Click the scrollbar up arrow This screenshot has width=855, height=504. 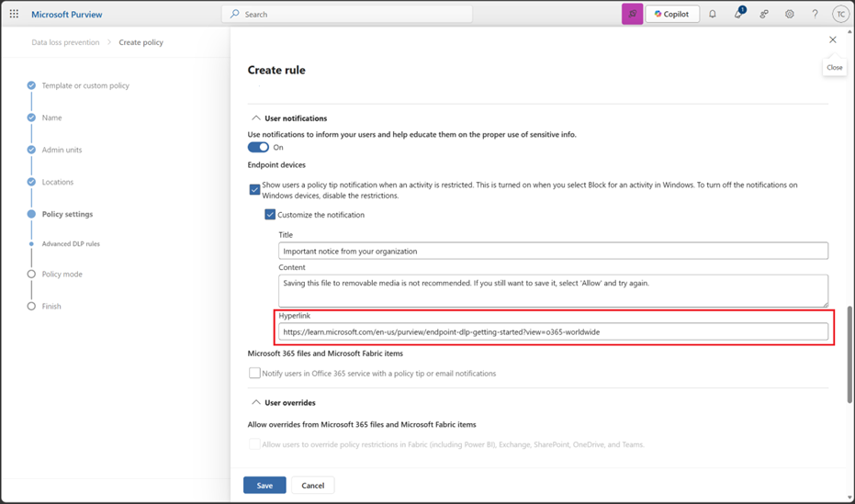[x=849, y=31]
